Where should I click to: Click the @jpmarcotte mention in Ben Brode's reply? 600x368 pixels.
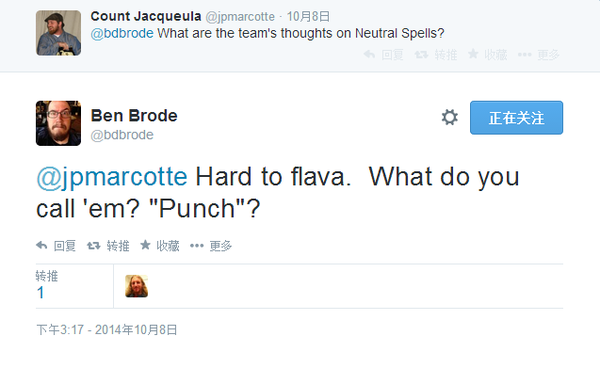click(x=112, y=177)
